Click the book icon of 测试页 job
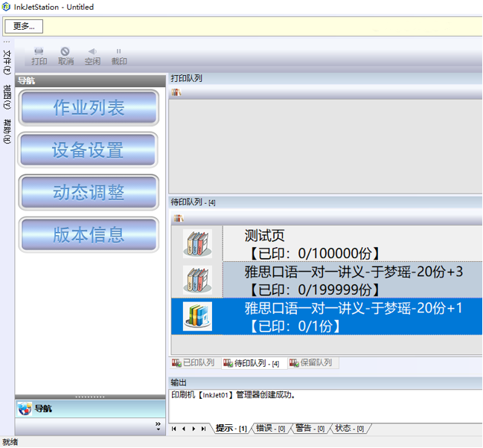The image size is (483, 448). (197, 243)
